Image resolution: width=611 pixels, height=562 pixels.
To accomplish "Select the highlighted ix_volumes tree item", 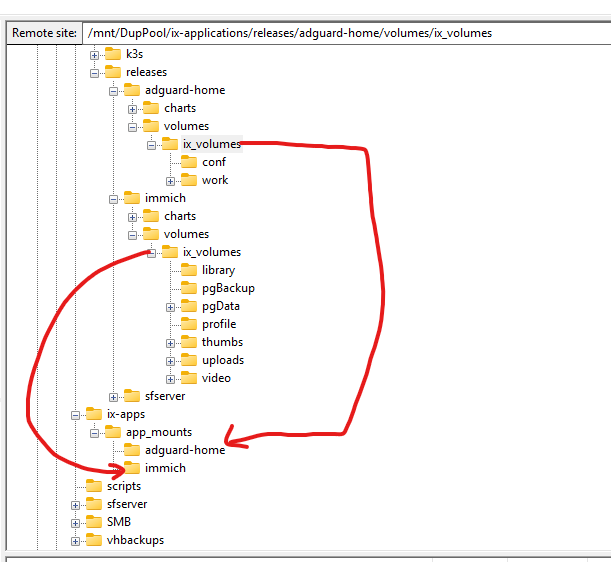I will click(x=212, y=144).
